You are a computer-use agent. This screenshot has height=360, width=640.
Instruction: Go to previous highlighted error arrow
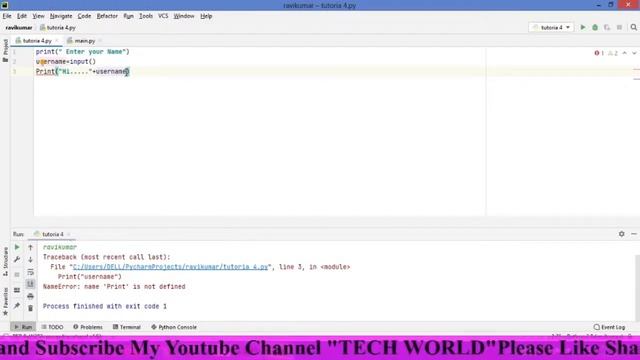pyautogui.click(x=624, y=53)
